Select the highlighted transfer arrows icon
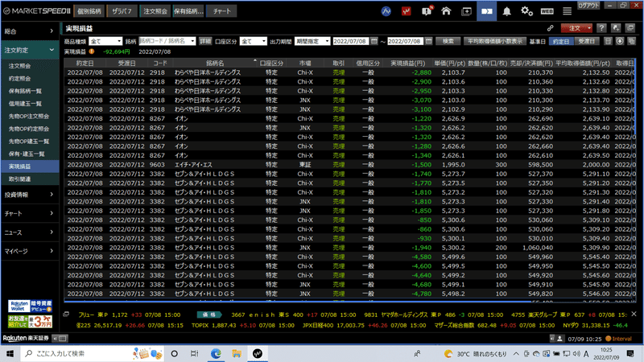The height and width of the screenshot is (362, 644). (487, 11)
